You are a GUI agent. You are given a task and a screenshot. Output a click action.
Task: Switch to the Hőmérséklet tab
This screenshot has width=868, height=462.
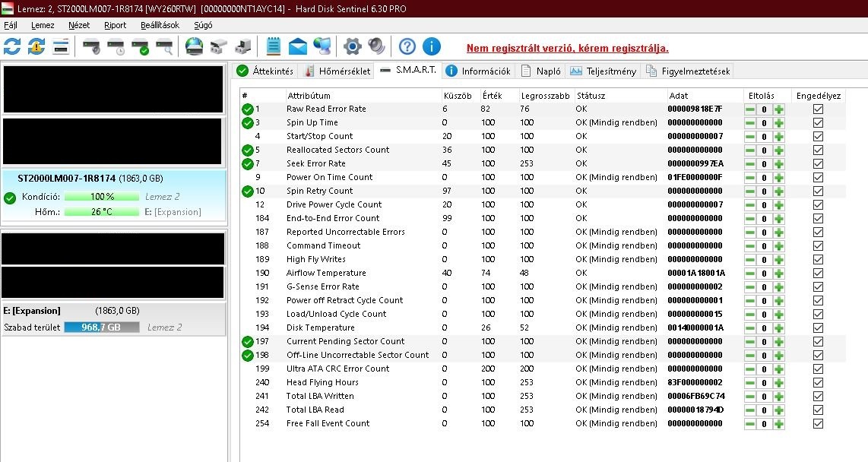tap(337, 71)
